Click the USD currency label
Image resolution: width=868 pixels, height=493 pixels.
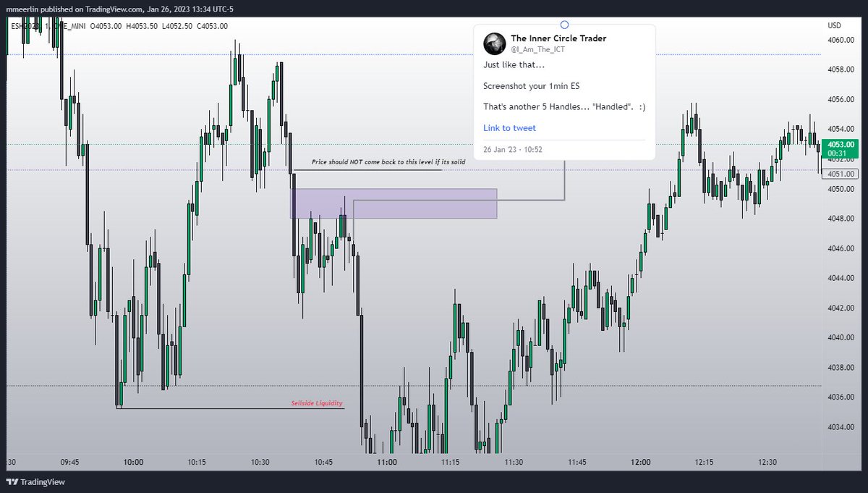pos(835,25)
